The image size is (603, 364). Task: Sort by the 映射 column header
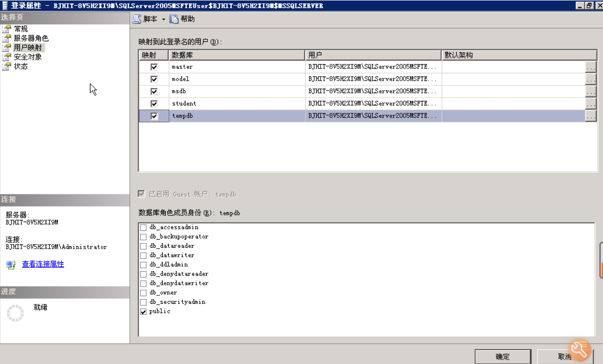point(154,55)
